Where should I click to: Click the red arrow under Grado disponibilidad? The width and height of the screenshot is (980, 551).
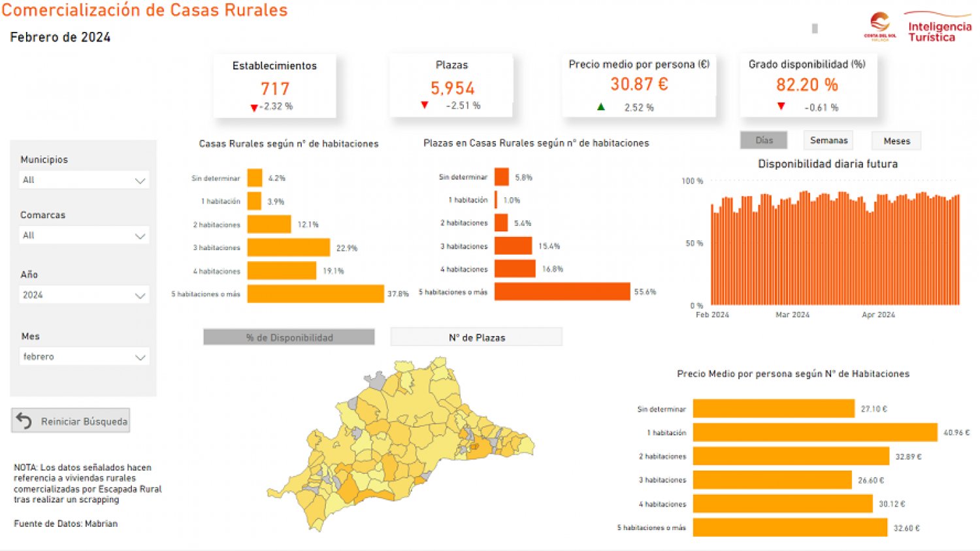781,106
